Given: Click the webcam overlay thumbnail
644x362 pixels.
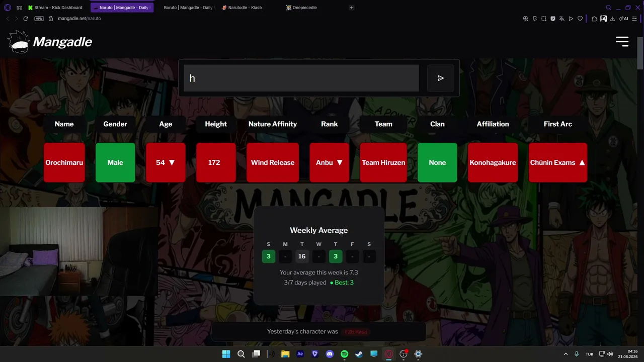Looking at the screenshot, I should pos(79,251).
